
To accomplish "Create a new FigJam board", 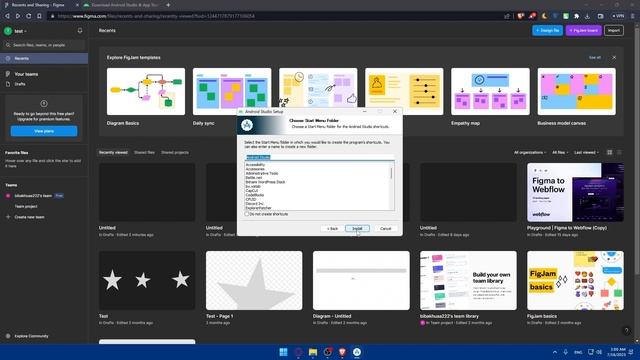I will click(584, 30).
